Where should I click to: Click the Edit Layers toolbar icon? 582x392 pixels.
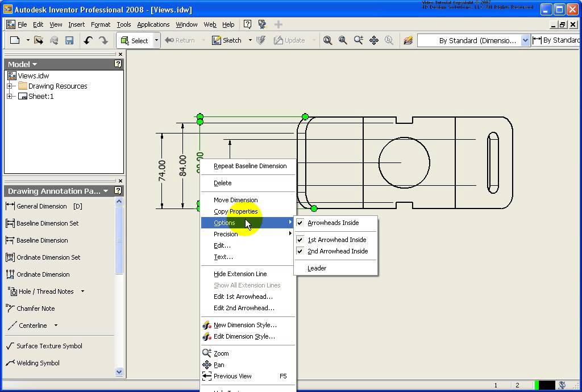coord(408,40)
